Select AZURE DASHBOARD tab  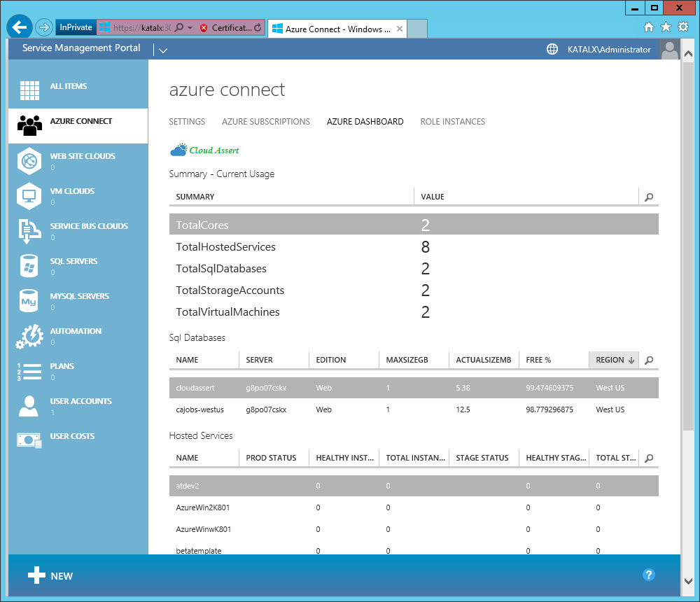pos(365,122)
